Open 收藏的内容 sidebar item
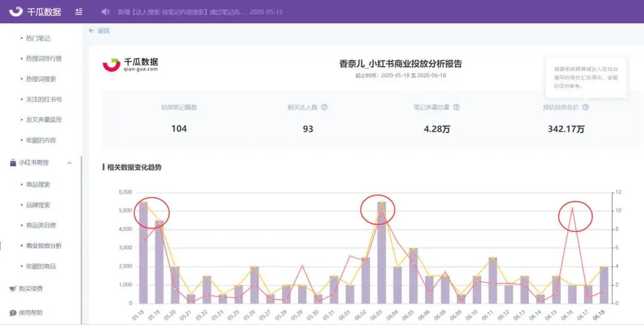 tap(41, 140)
